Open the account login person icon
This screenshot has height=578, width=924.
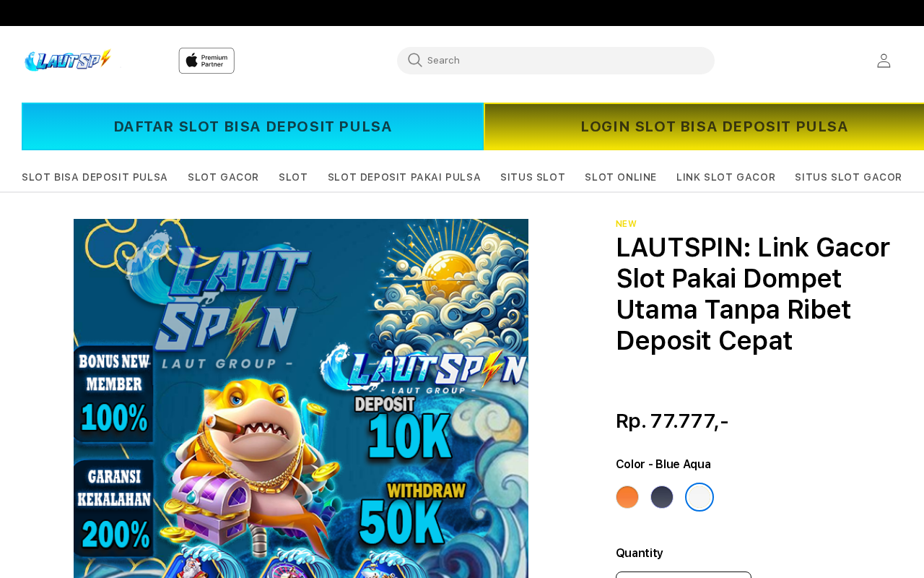click(x=884, y=61)
